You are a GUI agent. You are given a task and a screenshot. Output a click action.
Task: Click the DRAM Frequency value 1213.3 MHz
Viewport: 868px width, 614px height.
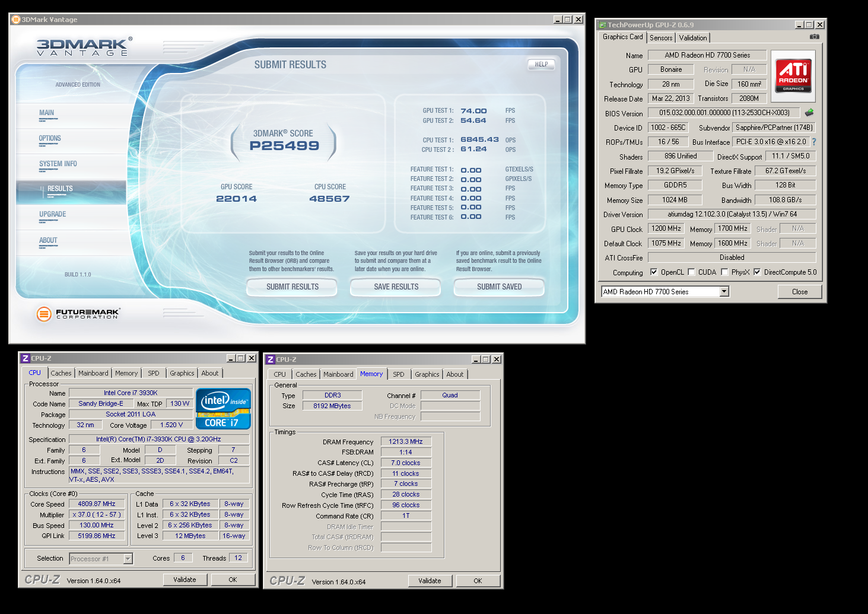tap(406, 441)
